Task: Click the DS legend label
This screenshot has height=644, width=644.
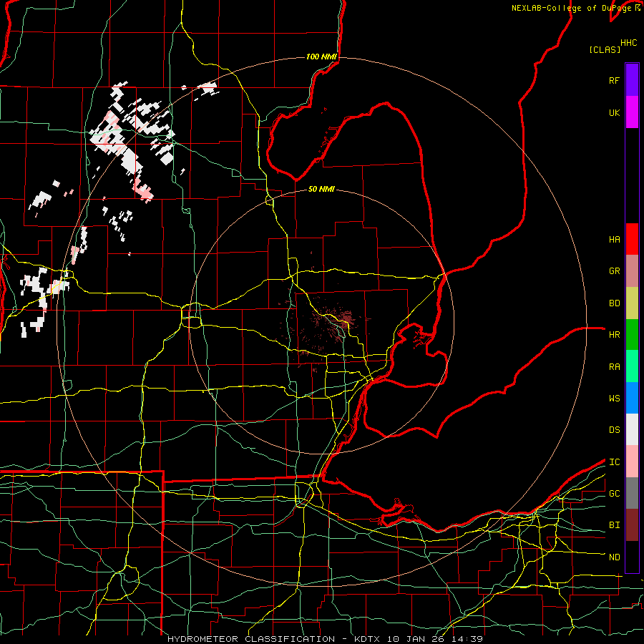Action: pyautogui.click(x=614, y=430)
